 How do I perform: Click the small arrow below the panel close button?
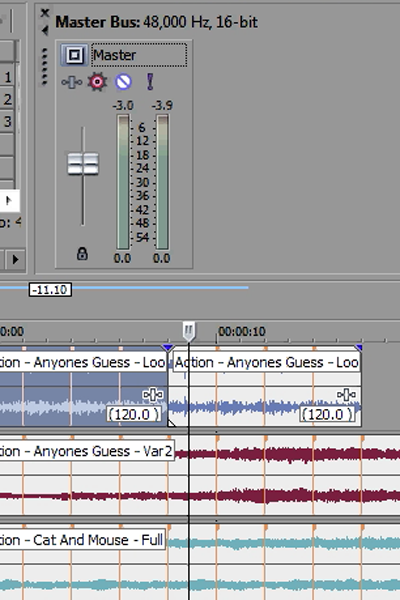click(x=45, y=30)
